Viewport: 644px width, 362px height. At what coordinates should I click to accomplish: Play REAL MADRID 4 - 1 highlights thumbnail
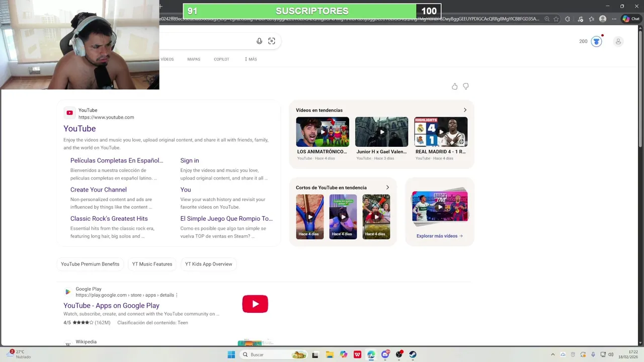coord(441,132)
